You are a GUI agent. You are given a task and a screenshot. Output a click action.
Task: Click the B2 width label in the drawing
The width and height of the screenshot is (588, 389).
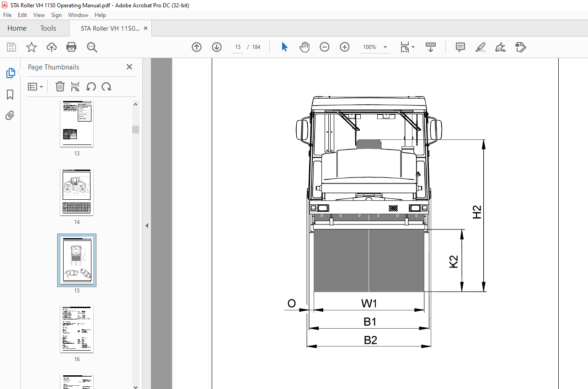tap(370, 340)
